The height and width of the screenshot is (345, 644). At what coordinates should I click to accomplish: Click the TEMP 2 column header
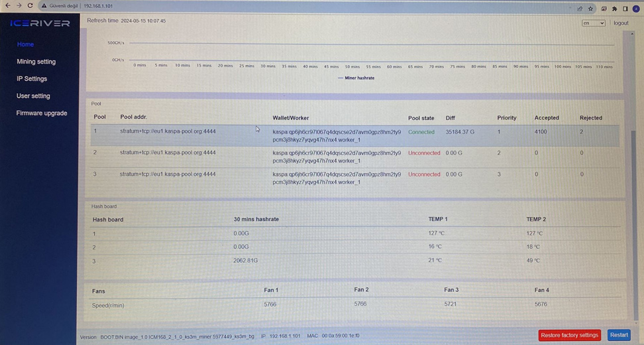click(x=536, y=219)
